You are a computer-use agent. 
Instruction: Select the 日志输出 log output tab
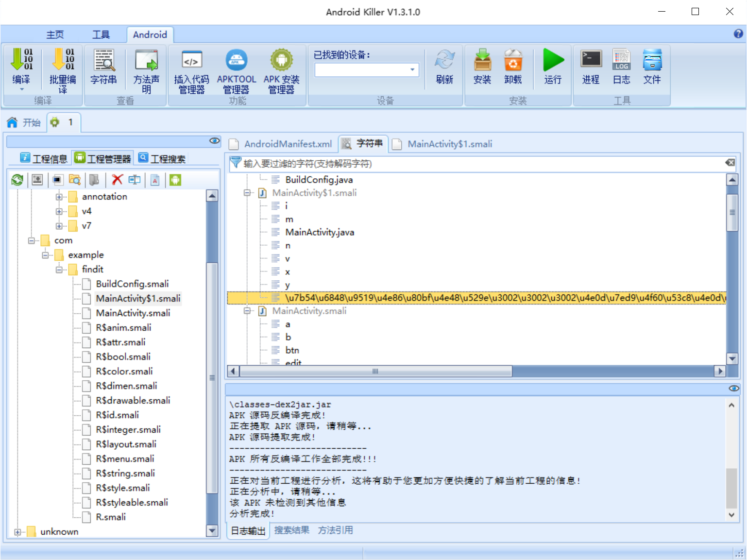(248, 531)
